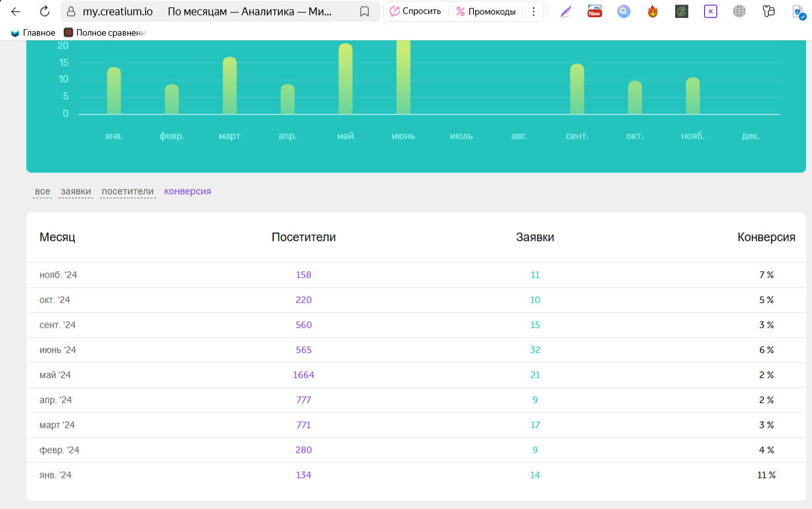Click the февр. '24 row label
The height and width of the screenshot is (509, 812).
59,450
